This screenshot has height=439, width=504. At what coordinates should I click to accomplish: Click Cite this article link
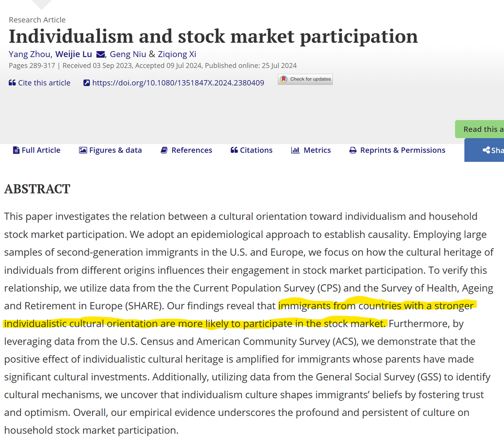tap(39, 83)
